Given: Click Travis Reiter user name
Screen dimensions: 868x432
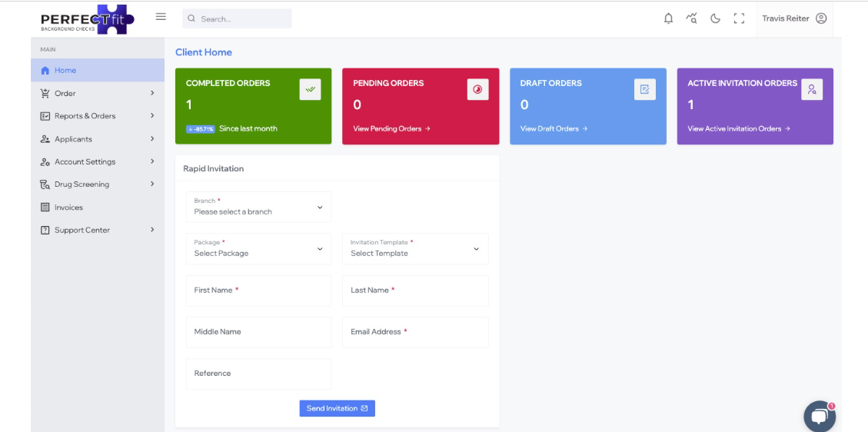Looking at the screenshot, I should coord(786,18).
